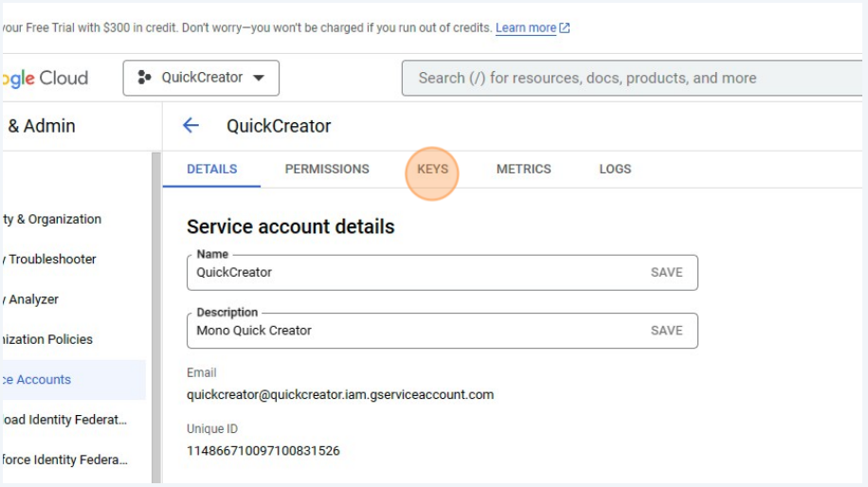Click the project selector dots icon

[x=144, y=78]
